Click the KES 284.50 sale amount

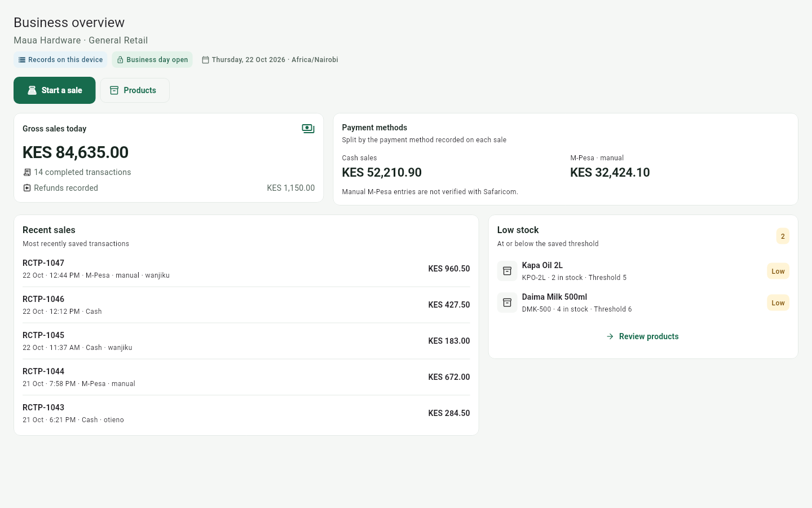pyautogui.click(x=449, y=413)
